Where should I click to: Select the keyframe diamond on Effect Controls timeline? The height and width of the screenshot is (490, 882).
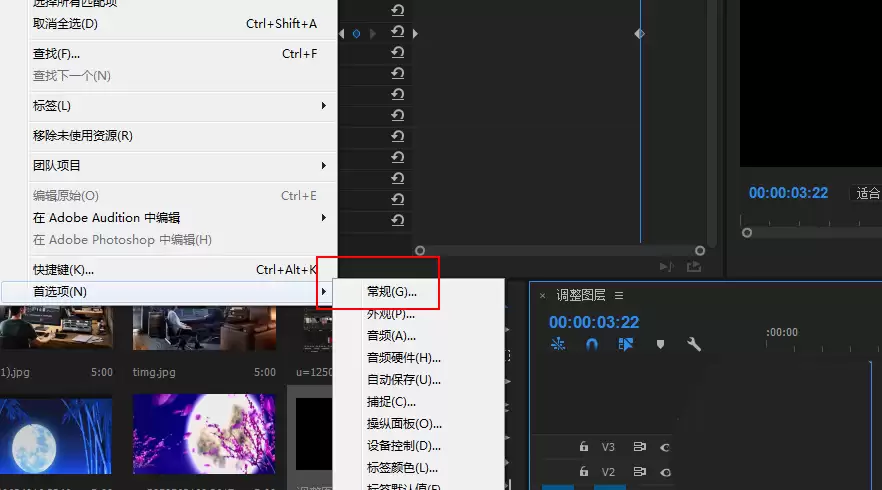(640, 34)
